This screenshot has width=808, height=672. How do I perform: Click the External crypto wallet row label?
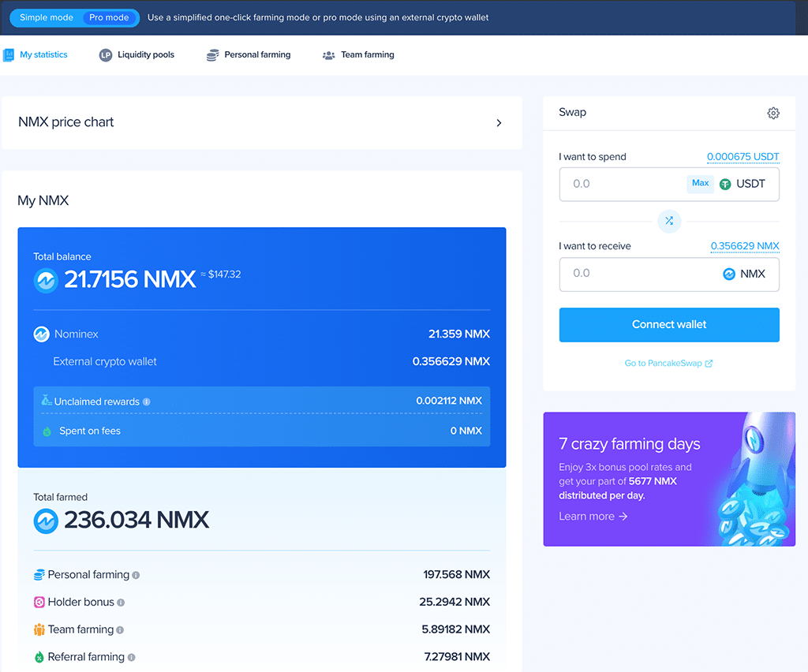point(105,361)
